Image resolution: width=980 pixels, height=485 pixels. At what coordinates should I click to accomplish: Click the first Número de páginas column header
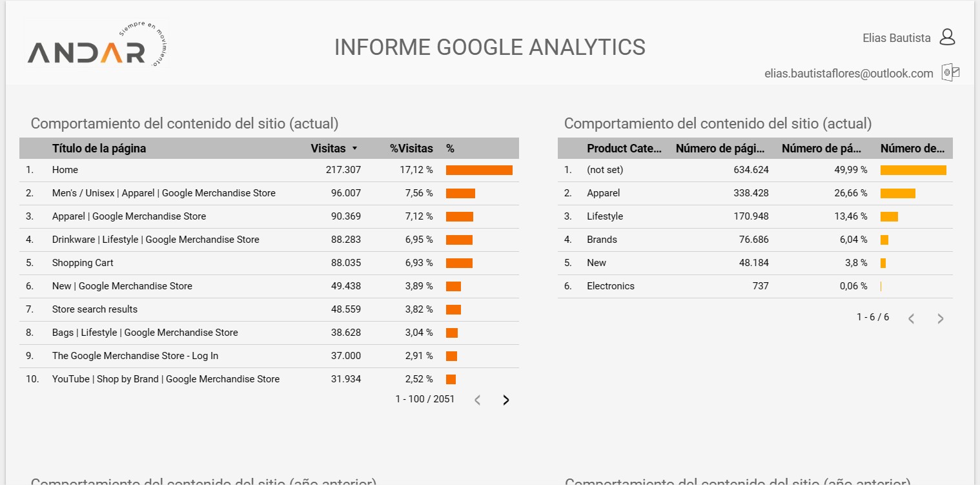click(x=720, y=149)
